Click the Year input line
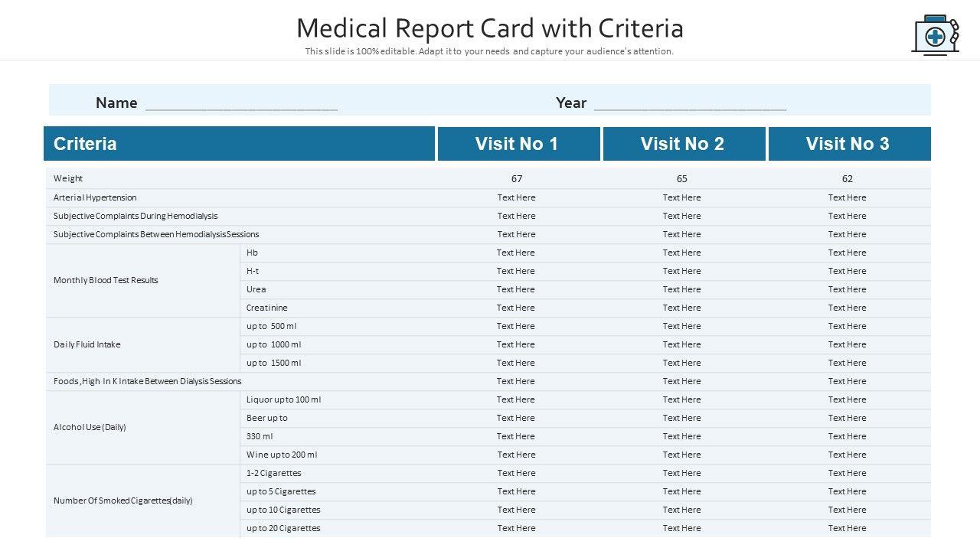Viewport: 980px width, 551px height. pyautogui.click(x=690, y=104)
